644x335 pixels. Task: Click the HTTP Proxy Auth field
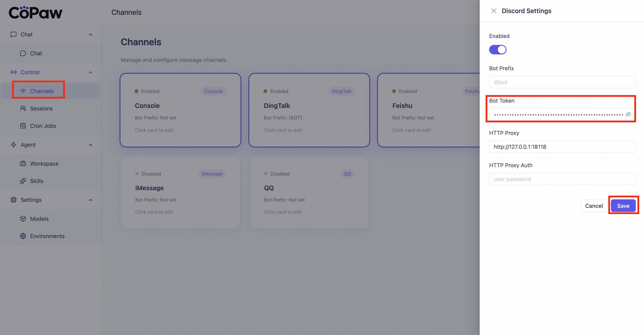[562, 179]
